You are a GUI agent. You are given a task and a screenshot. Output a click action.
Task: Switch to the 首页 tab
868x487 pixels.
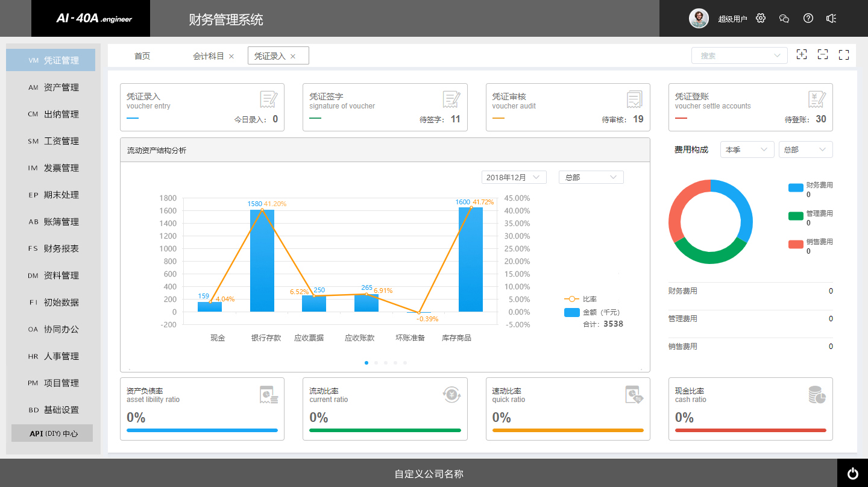tap(142, 56)
